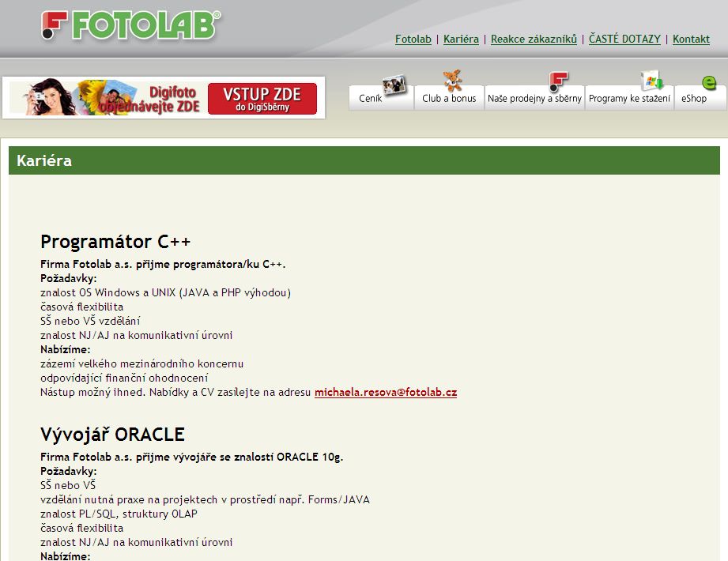Open Reakce zákazníků link
Screen dimensions: 728x561
coord(534,39)
